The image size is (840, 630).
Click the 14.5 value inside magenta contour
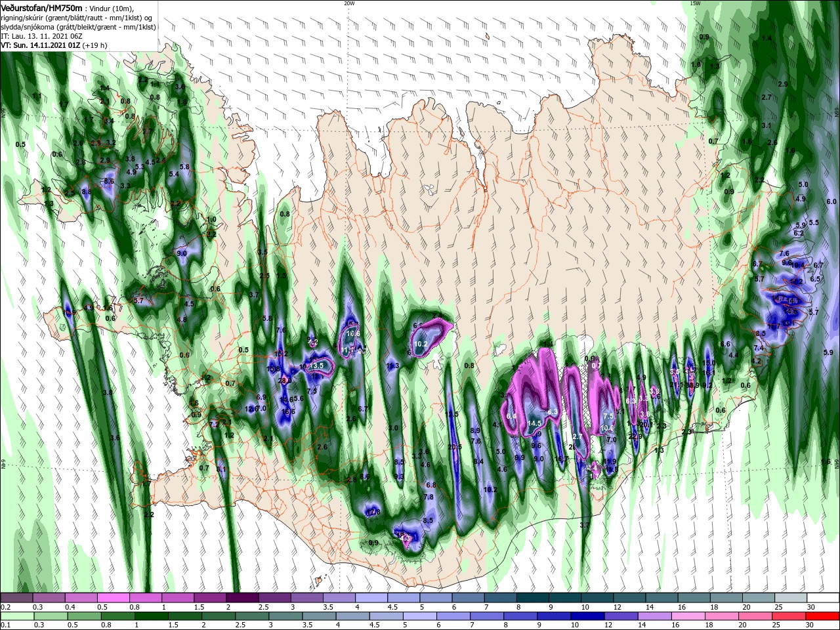(x=534, y=424)
